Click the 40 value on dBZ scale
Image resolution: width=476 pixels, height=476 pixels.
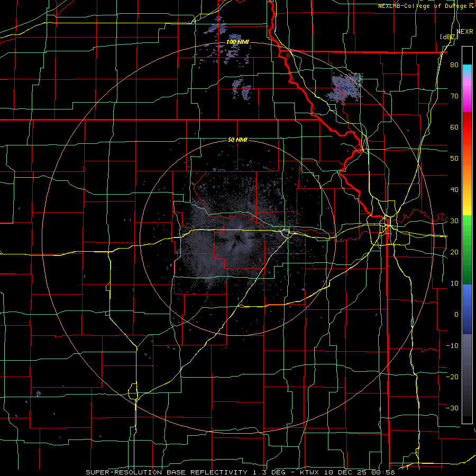coord(454,190)
